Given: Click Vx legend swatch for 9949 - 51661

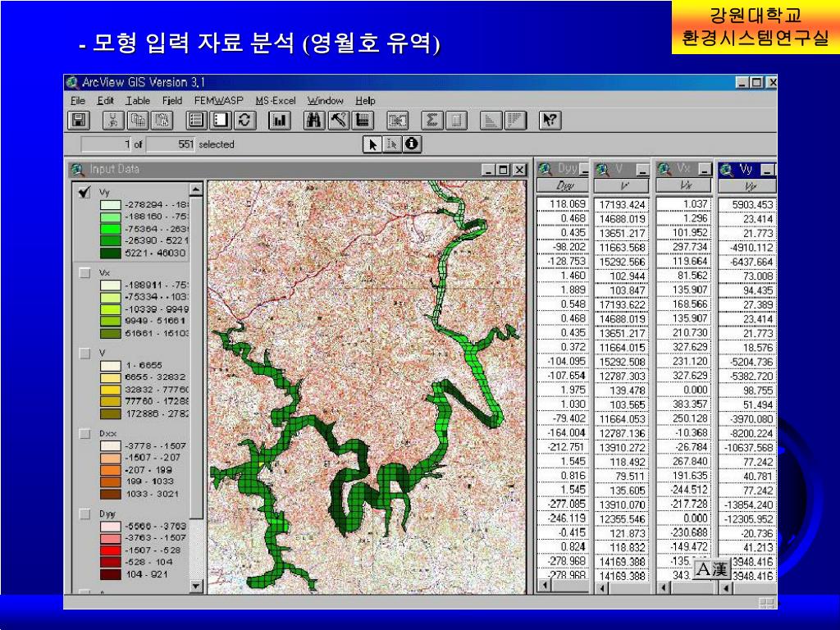Looking at the screenshot, I should tap(110, 321).
